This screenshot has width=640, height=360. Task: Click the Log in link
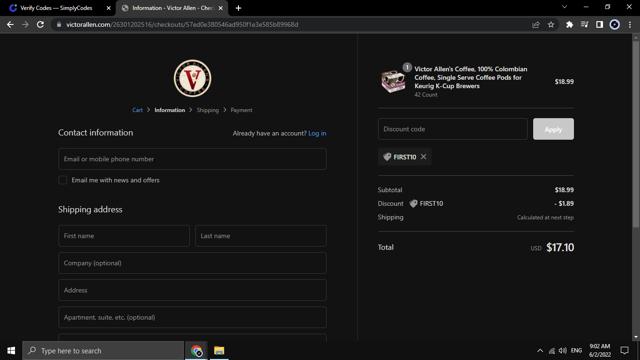tap(317, 133)
